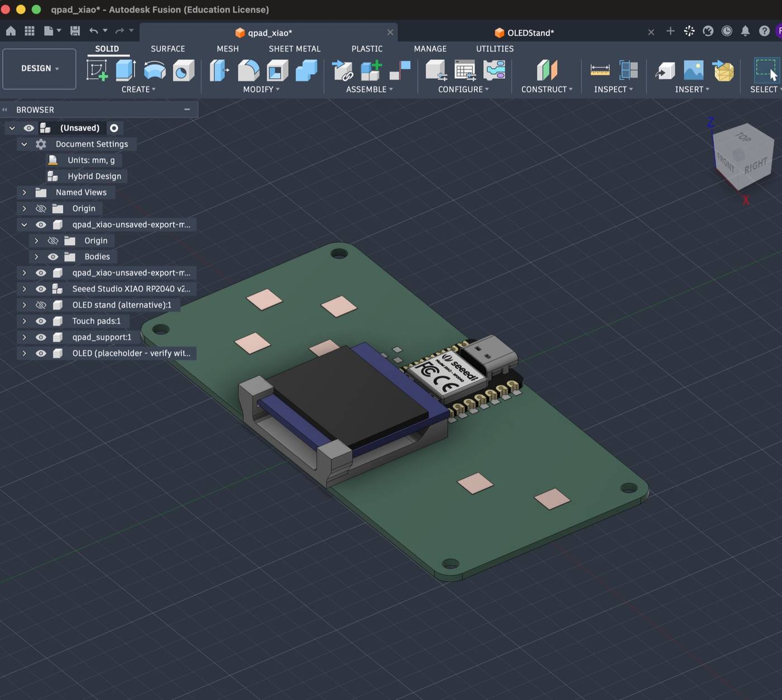Save the document with the disk icon
This screenshot has height=700, width=782.
75,31
